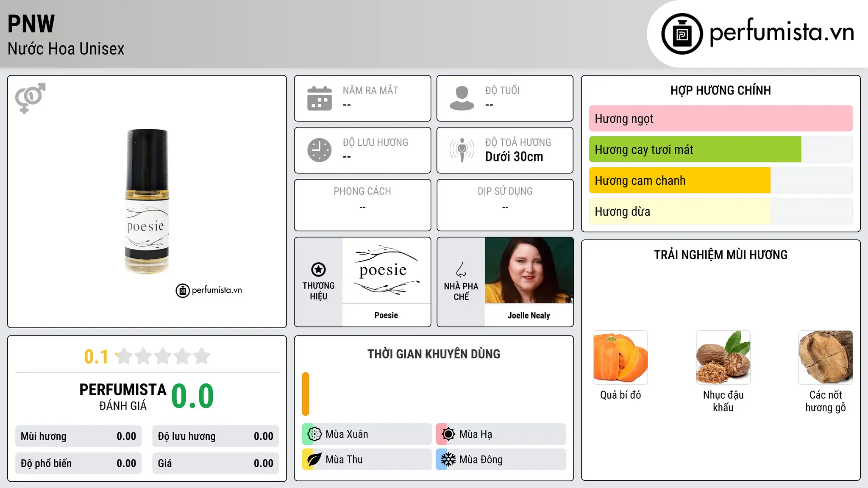This screenshot has width=868, height=488.
Task: Click the perfumista.vn bottle logo icon
Action: (682, 34)
